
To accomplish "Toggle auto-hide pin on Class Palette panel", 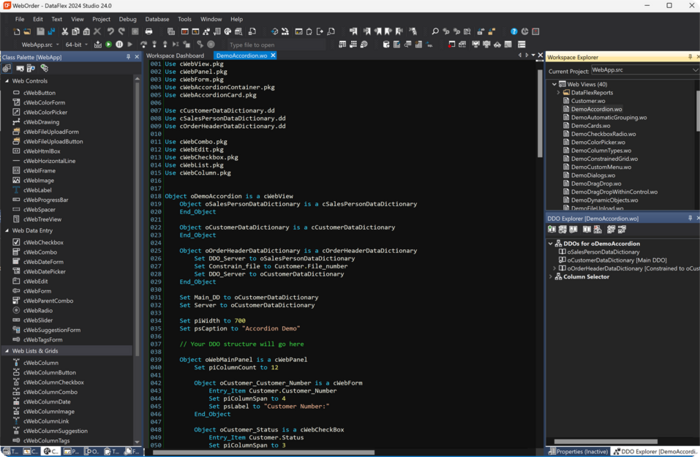I will point(126,57).
